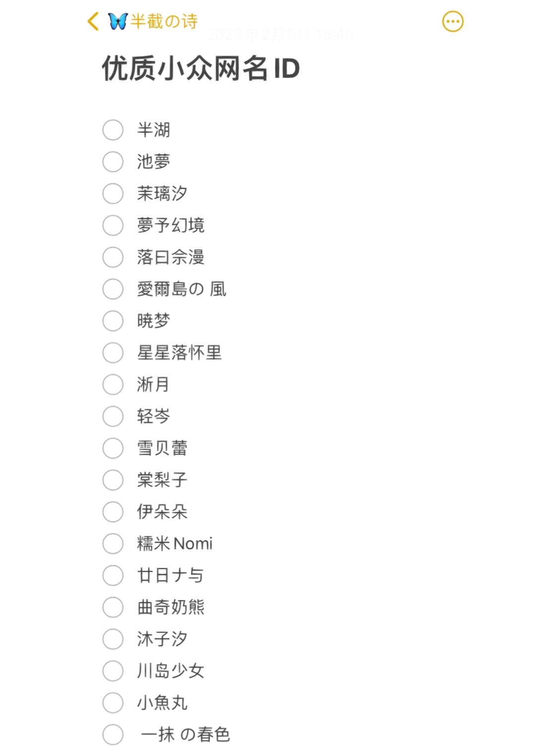Check off the 半湖 item
Image resolution: width=560 pixels, height=747 pixels.
pos(112,130)
